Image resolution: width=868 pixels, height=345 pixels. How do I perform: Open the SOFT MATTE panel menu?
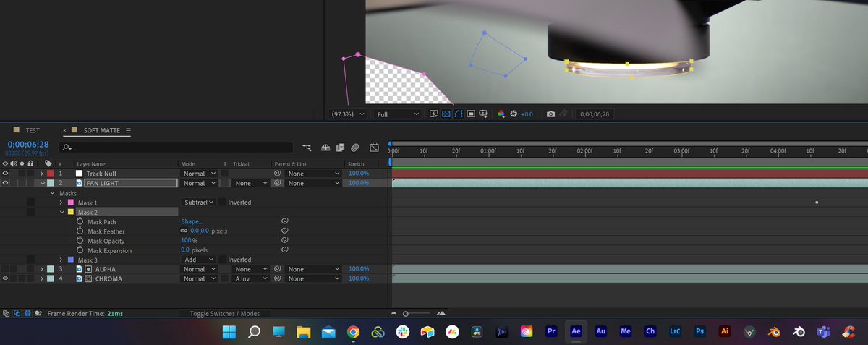(x=128, y=130)
